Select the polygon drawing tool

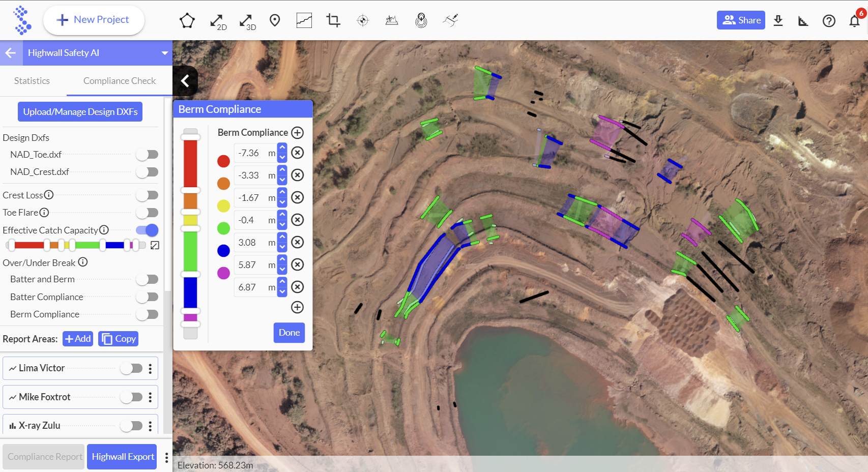[187, 20]
